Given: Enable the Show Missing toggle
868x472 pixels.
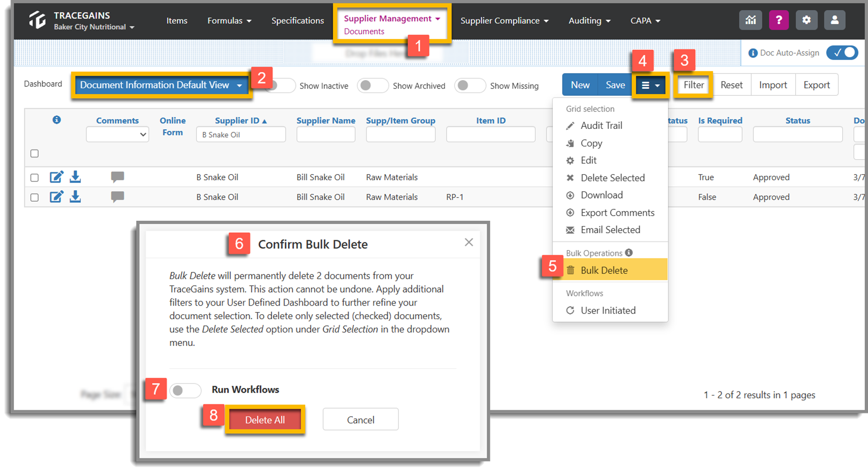Looking at the screenshot, I should point(470,85).
